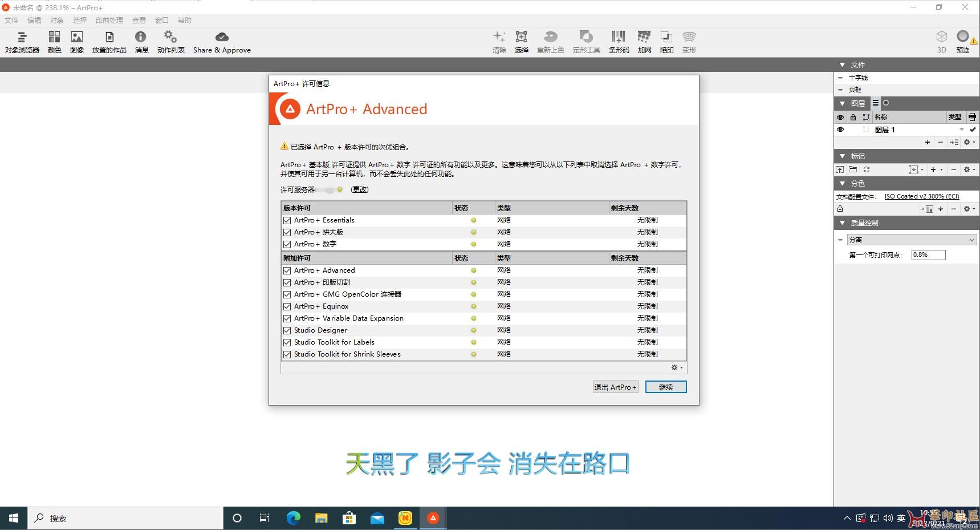Open the 对象 menu
The height and width of the screenshot is (530, 980).
click(x=57, y=20)
